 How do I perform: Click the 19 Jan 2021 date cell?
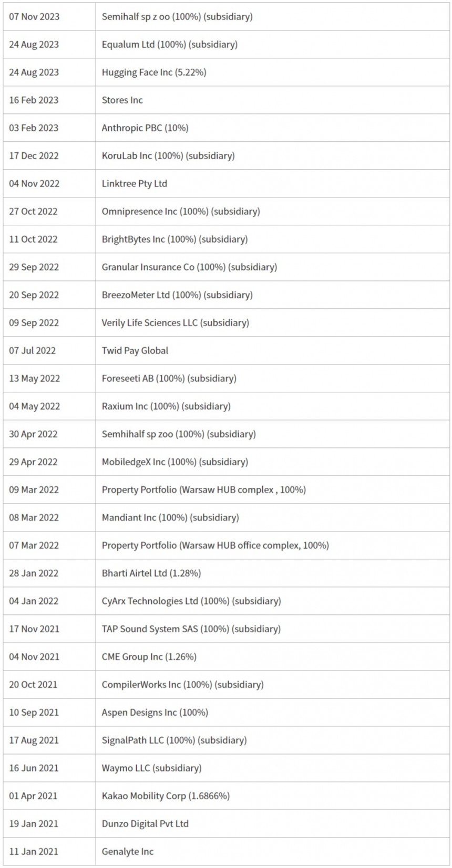(34, 824)
